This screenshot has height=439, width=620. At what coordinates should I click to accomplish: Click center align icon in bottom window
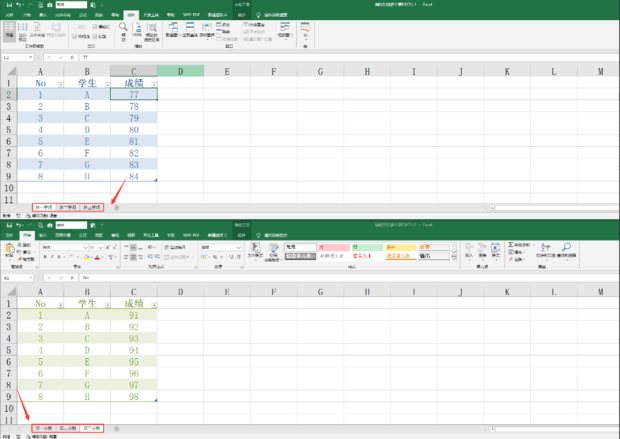[133, 257]
